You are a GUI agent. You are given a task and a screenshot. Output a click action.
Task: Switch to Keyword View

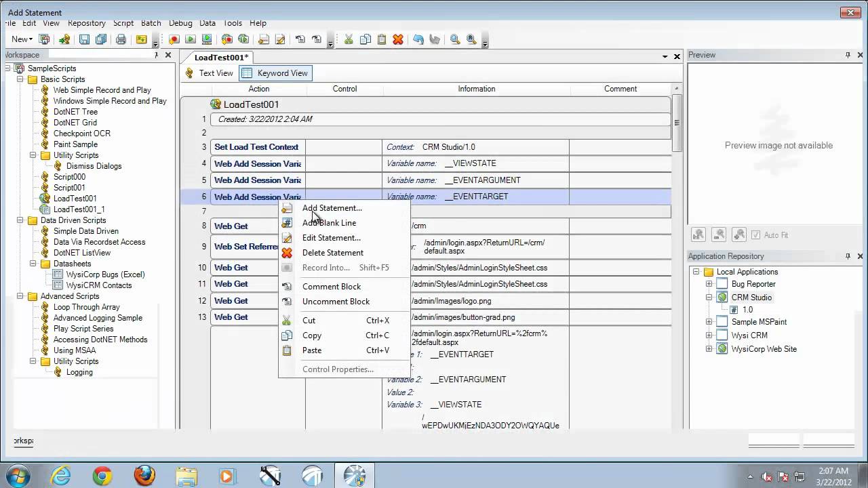[275, 73]
